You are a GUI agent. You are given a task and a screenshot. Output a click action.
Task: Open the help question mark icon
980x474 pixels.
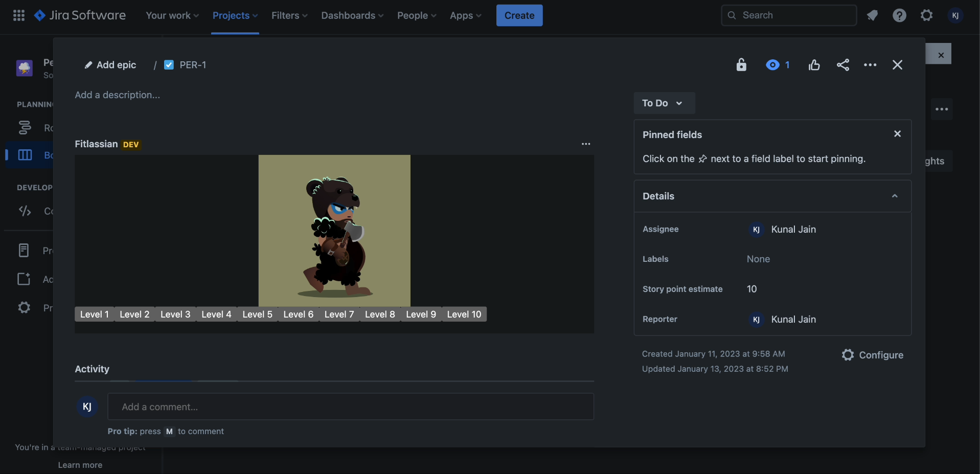click(x=899, y=15)
